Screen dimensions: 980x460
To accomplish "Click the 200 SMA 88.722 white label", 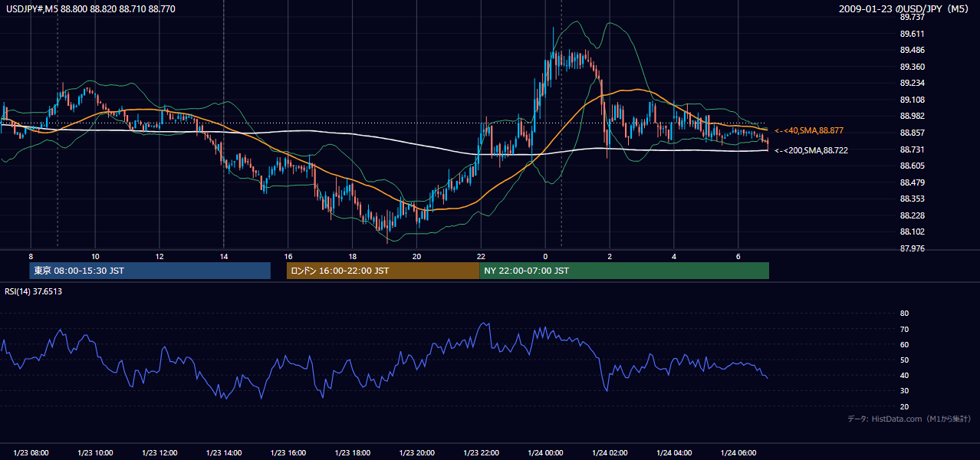I will pos(811,150).
